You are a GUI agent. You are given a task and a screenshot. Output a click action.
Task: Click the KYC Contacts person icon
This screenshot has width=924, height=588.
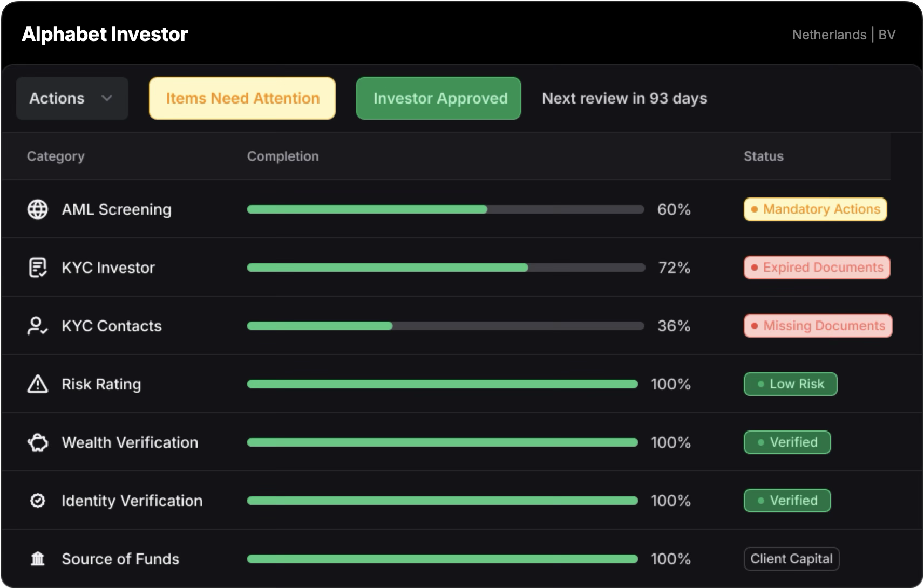click(x=38, y=326)
